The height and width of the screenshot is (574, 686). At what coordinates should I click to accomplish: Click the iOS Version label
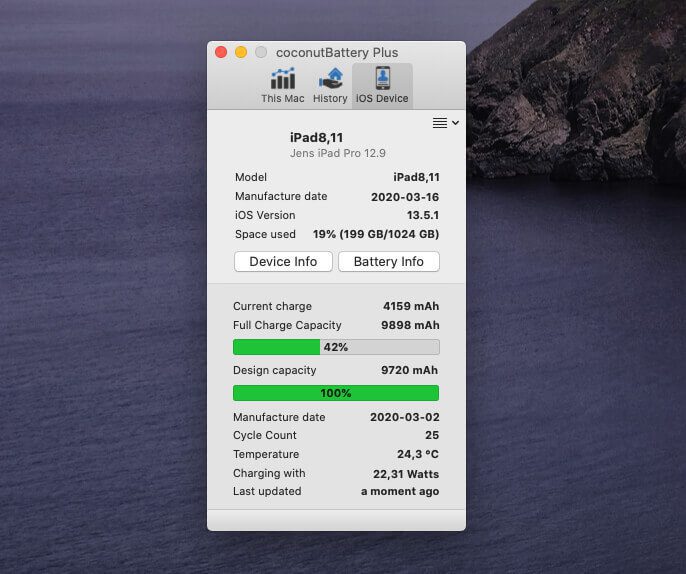click(265, 215)
